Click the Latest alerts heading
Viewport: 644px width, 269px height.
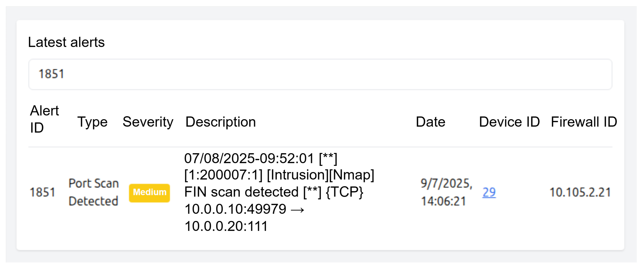click(x=66, y=42)
